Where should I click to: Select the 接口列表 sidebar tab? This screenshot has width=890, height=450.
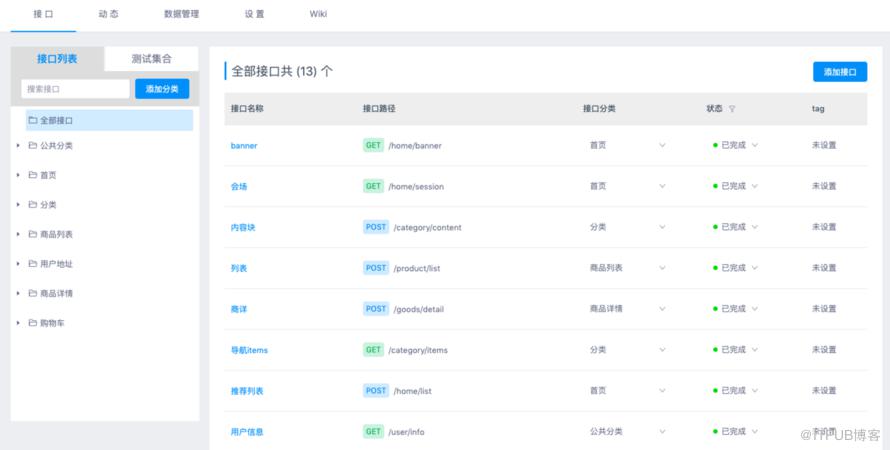[x=57, y=58]
